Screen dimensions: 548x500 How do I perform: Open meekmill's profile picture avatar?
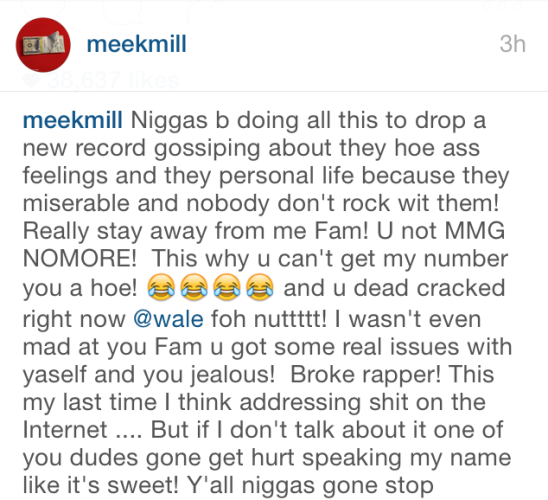click(43, 45)
